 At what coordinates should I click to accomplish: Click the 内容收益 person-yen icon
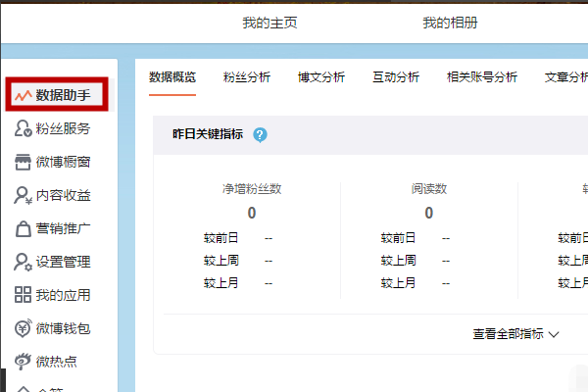[x=23, y=195]
